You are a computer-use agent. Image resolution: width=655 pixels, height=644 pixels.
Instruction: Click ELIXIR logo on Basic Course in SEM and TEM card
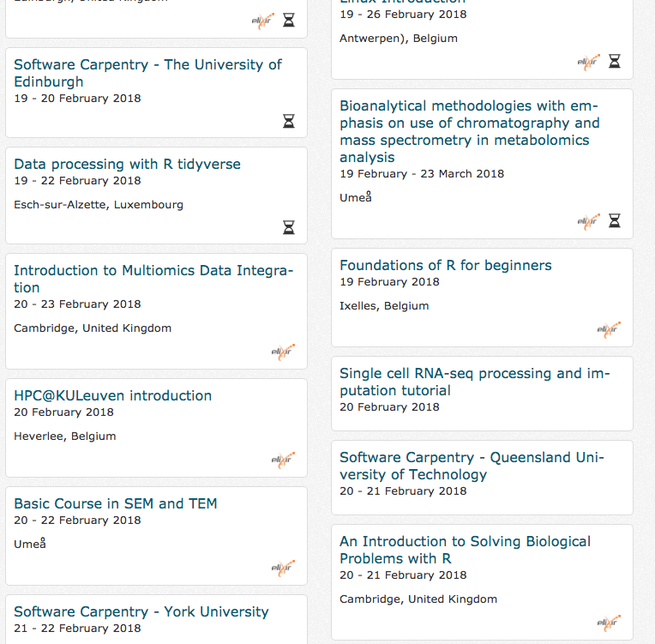tap(283, 568)
